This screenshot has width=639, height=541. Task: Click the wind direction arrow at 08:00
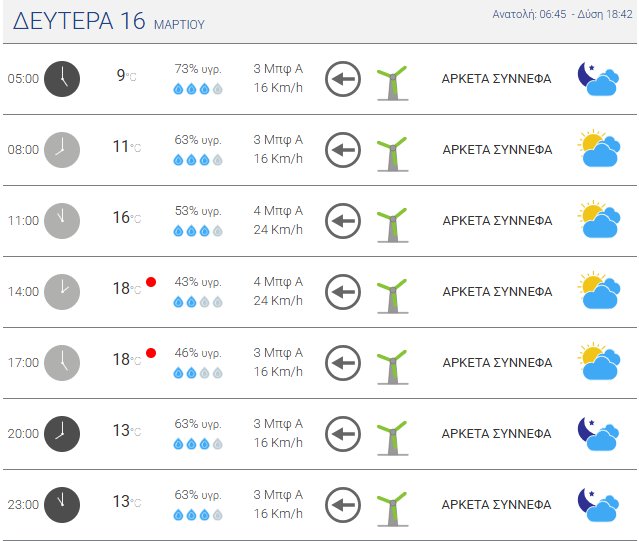pos(343,150)
